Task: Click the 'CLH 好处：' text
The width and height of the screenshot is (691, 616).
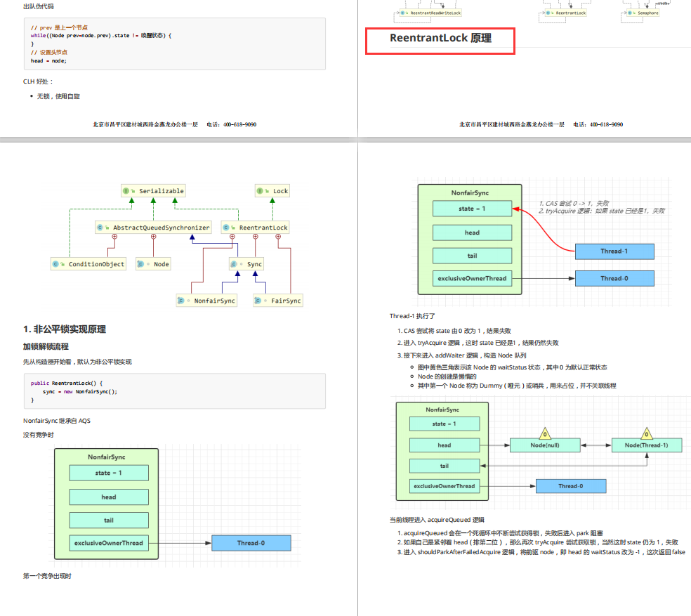Action: tap(38, 81)
